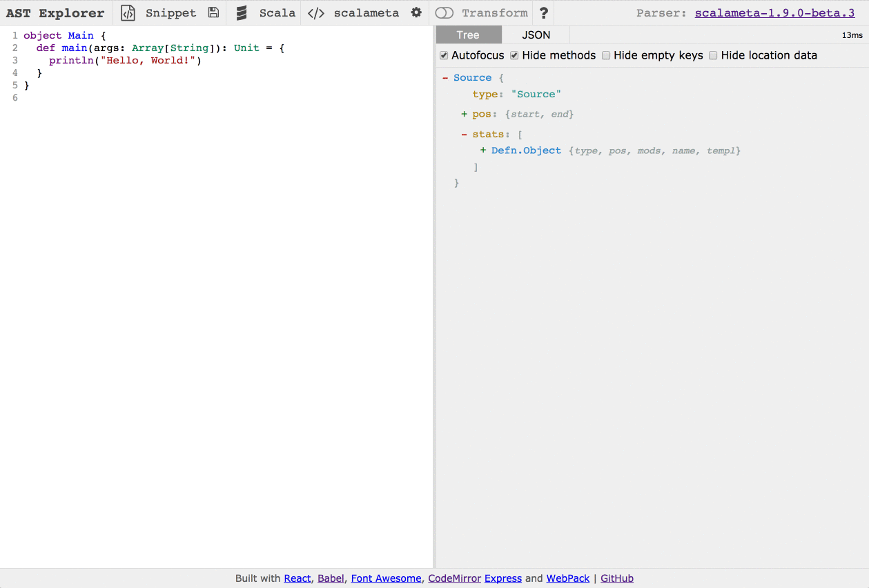This screenshot has width=869, height=588.
Task: Click the Scala language stack icon
Action: click(242, 12)
